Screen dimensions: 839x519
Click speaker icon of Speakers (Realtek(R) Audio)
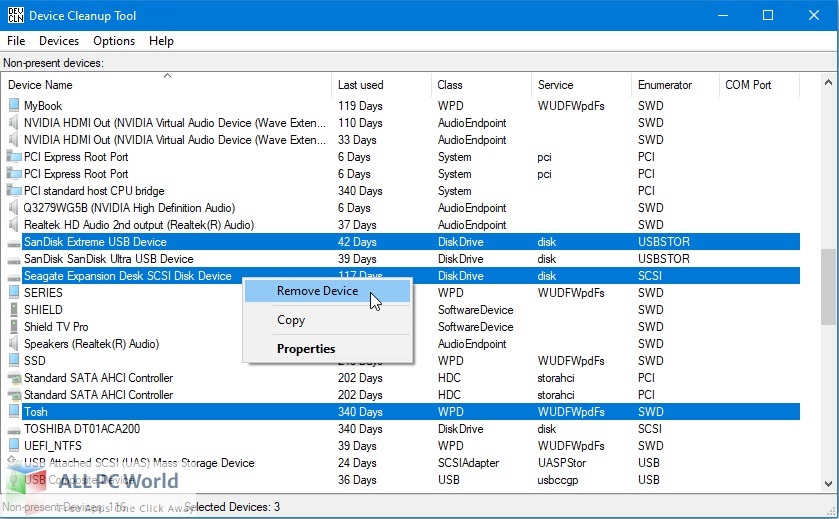pos(14,344)
